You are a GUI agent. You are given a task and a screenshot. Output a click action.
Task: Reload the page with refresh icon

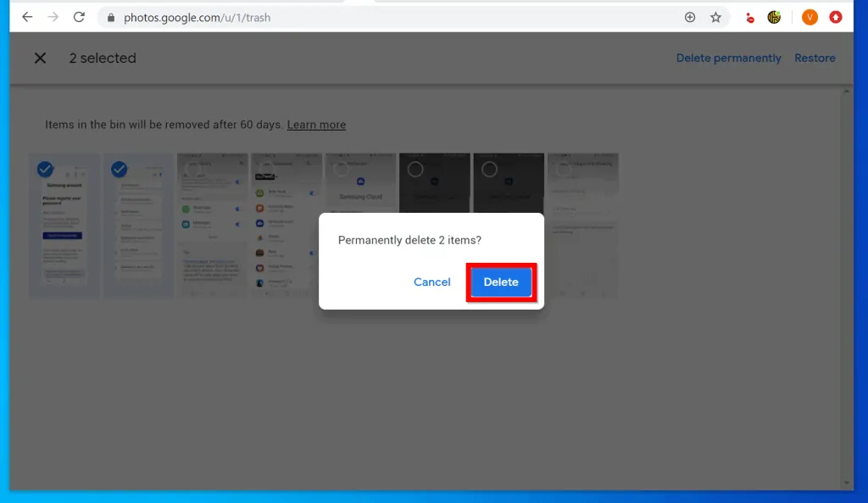[x=79, y=17]
